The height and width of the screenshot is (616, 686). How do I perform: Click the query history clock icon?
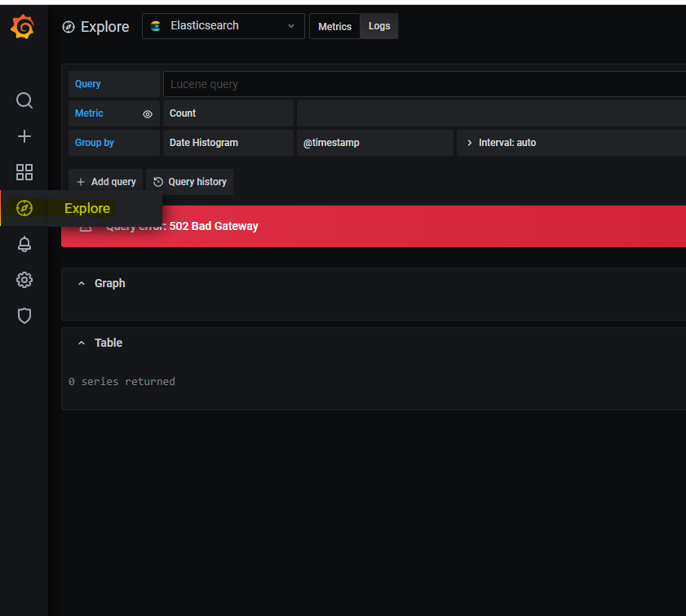click(158, 182)
